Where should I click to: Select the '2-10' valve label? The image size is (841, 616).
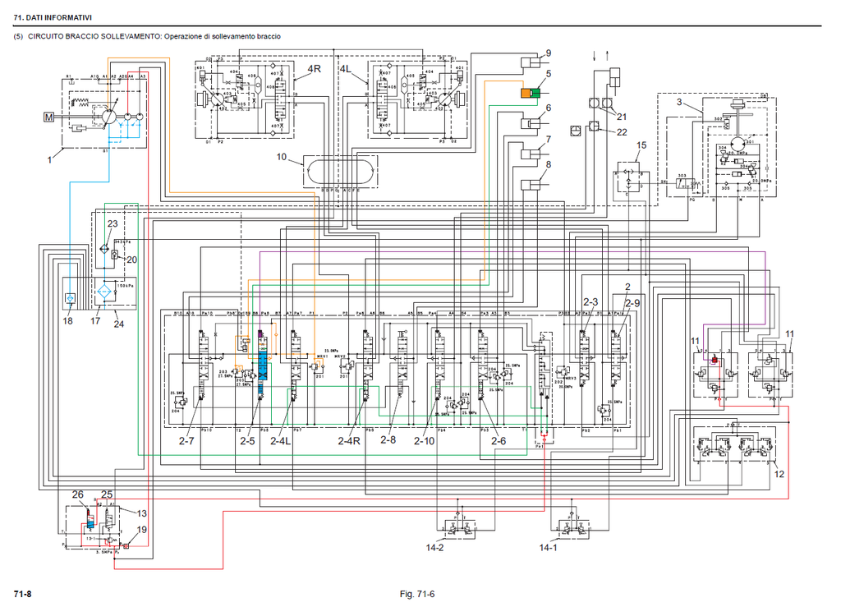pyautogui.click(x=424, y=441)
